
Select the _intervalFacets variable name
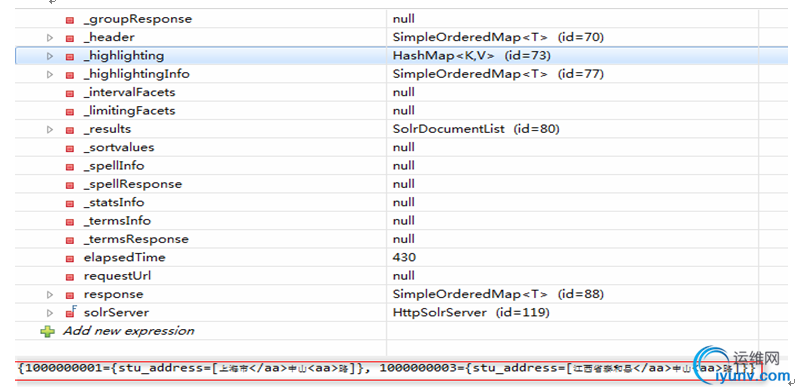coord(129,92)
